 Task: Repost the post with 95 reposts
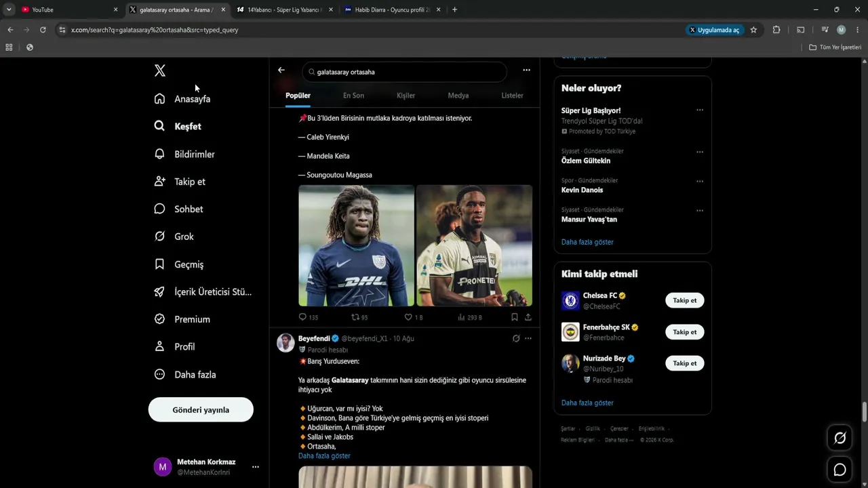coord(359,317)
